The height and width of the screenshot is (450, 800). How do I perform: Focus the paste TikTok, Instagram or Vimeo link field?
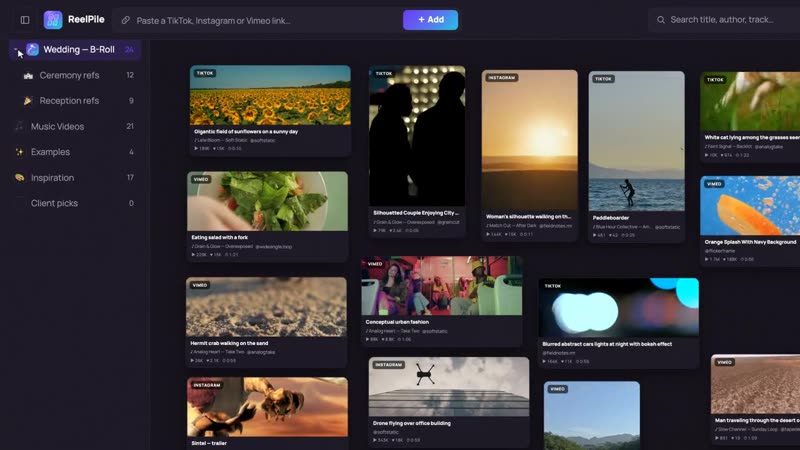258,20
